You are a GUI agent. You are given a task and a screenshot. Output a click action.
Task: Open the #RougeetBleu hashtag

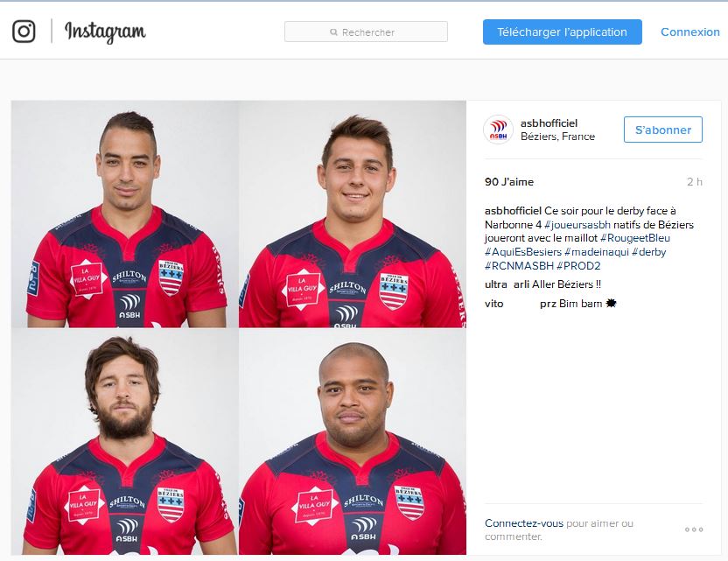[x=635, y=238]
